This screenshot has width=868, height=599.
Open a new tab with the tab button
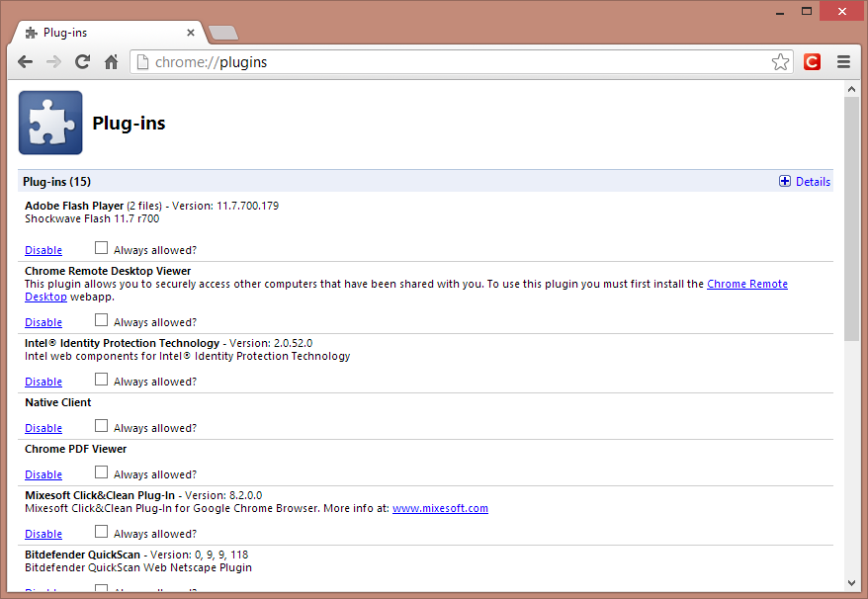click(223, 33)
